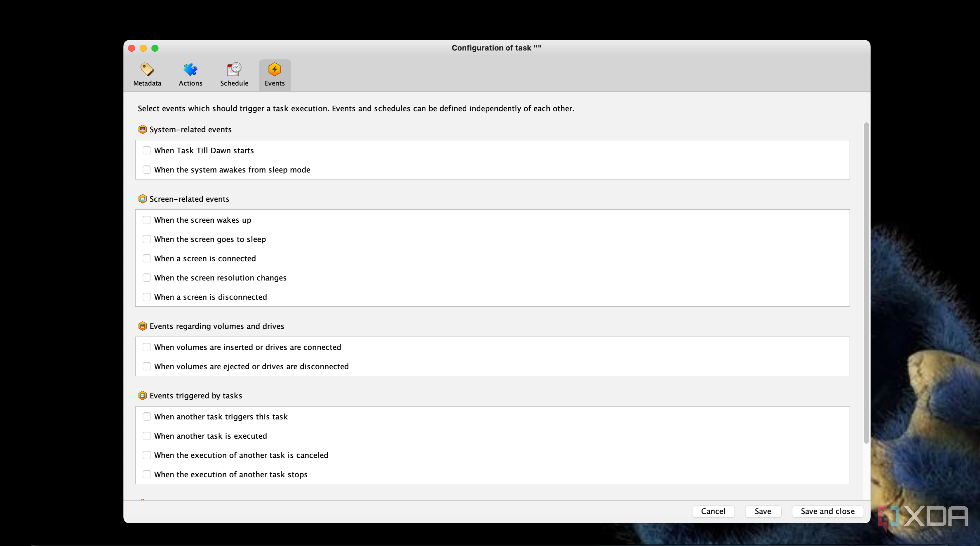Tick 'When the screen wakes up'
This screenshot has width=980, height=546.
click(x=146, y=220)
